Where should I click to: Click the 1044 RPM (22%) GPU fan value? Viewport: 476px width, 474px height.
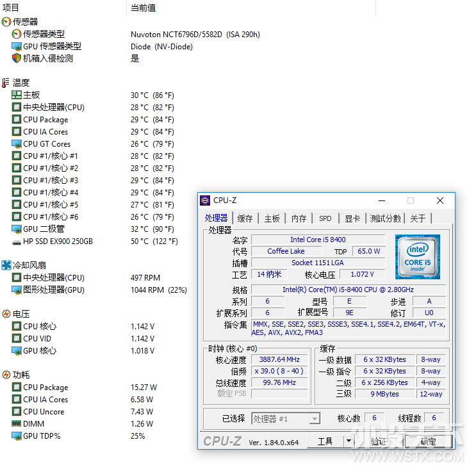(x=159, y=290)
